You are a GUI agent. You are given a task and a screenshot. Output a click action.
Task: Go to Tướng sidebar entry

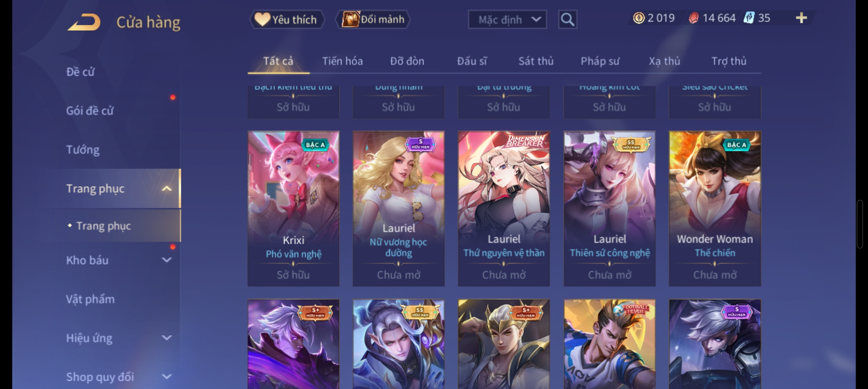tap(83, 149)
